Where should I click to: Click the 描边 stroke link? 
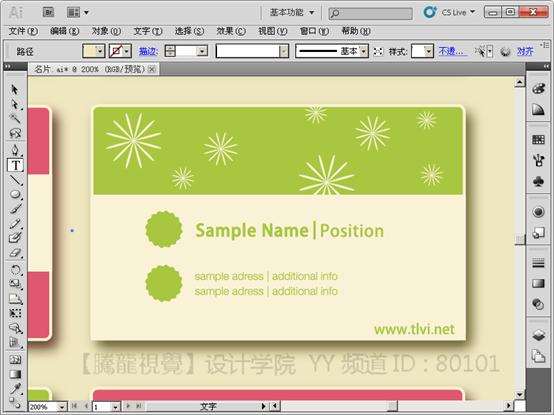(148, 52)
